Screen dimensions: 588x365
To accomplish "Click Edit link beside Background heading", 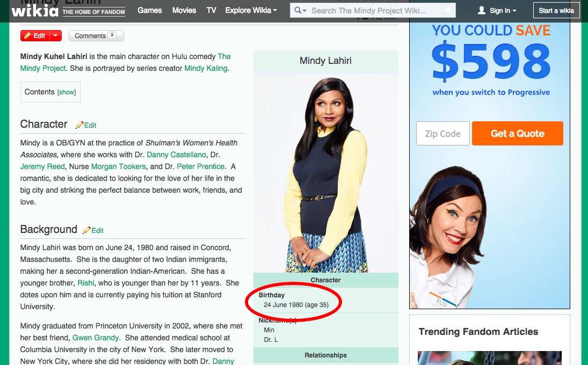I will click(98, 230).
